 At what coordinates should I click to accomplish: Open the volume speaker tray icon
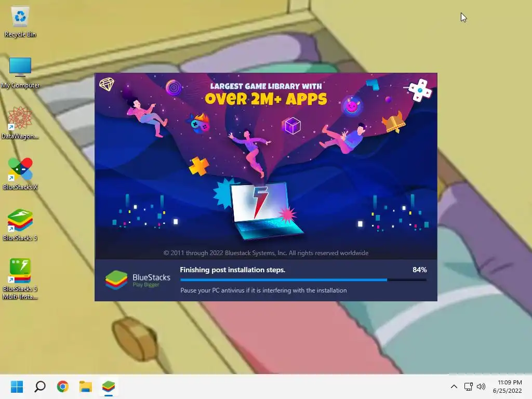(x=481, y=387)
